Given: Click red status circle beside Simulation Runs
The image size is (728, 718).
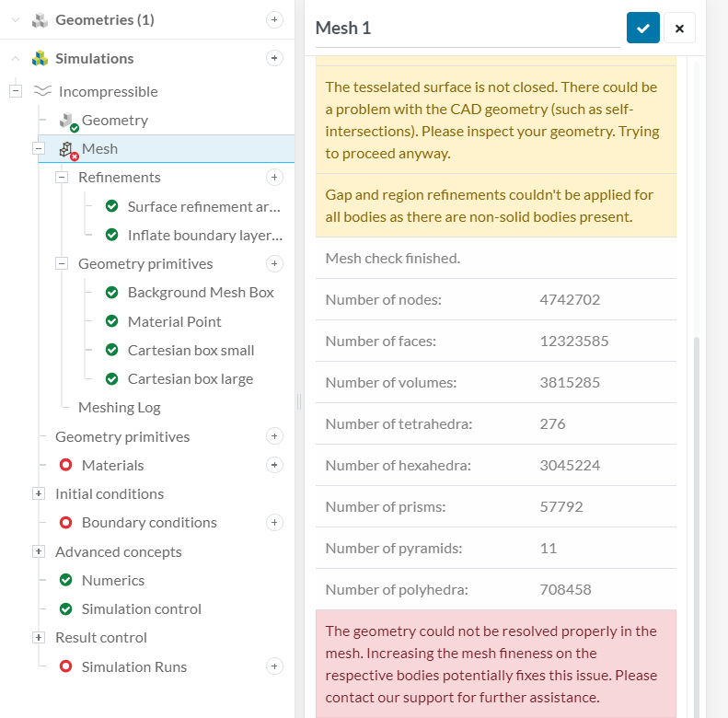Looking at the screenshot, I should point(66,666).
